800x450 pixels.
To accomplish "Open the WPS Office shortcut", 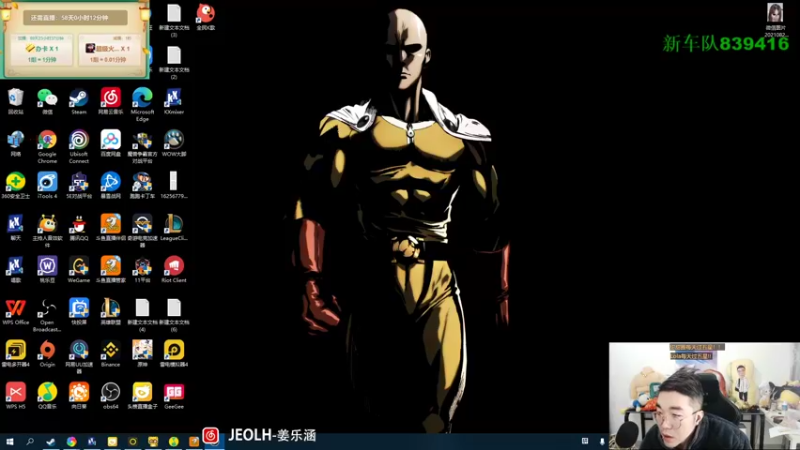I will pos(16,309).
